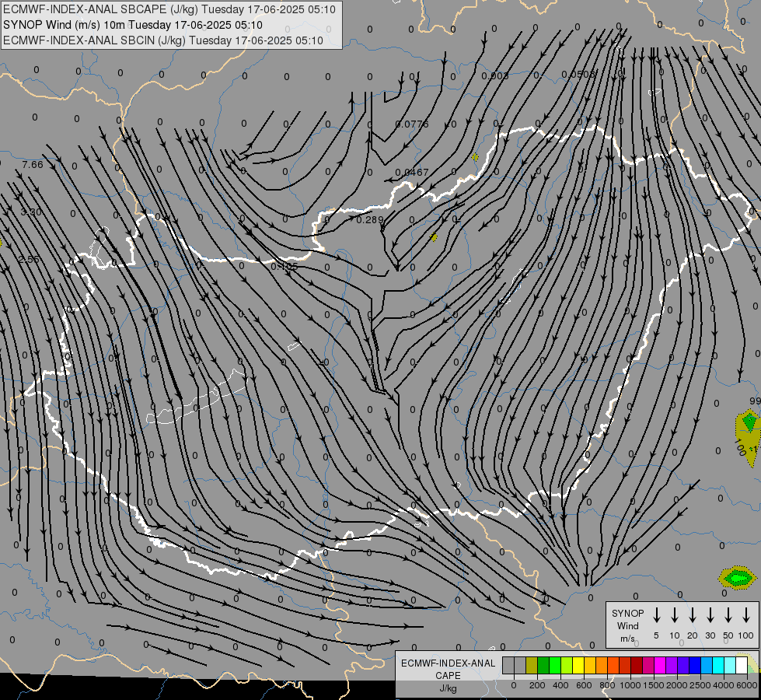This screenshot has height=700, width=761.
Task: Click the 2000 tick label on CAPE scale
Action: point(676,685)
